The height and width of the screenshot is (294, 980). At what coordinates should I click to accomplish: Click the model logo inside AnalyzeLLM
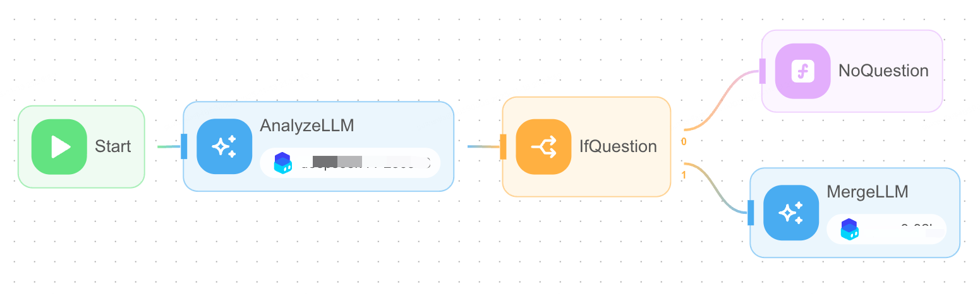click(282, 163)
